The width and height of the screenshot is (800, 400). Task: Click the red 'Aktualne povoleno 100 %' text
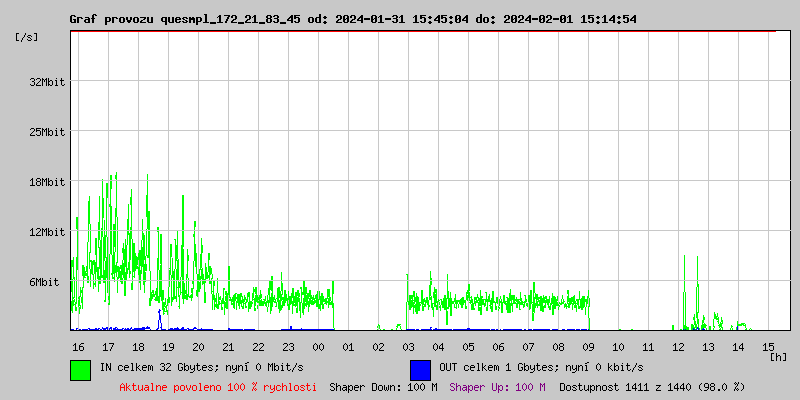[218, 387]
